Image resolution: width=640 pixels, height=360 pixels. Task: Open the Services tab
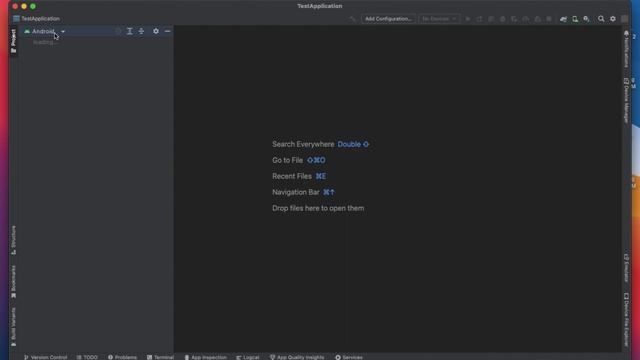(349, 357)
